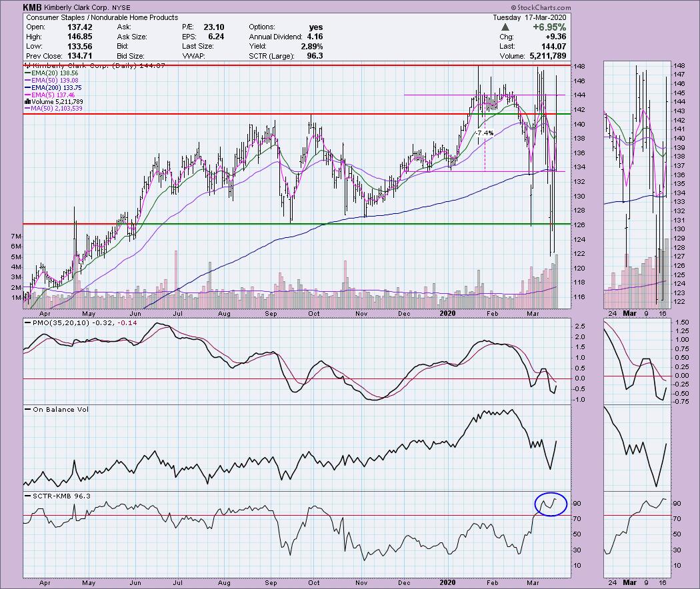Click the 148 price level on the main axis
This screenshot has width=700, height=589.
pyautogui.click(x=579, y=66)
